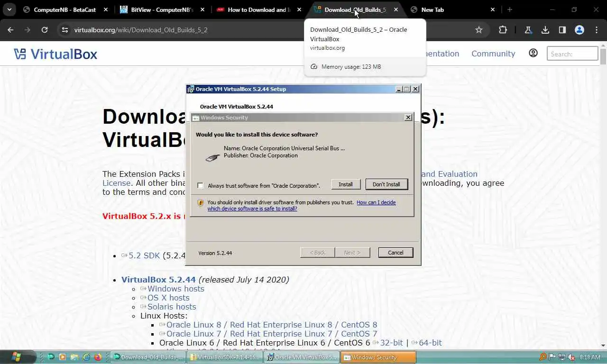This screenshot has height=364, width=607.
Task: Check Always trust software from Oracle Corporation
Action: [x=200, y=185]
